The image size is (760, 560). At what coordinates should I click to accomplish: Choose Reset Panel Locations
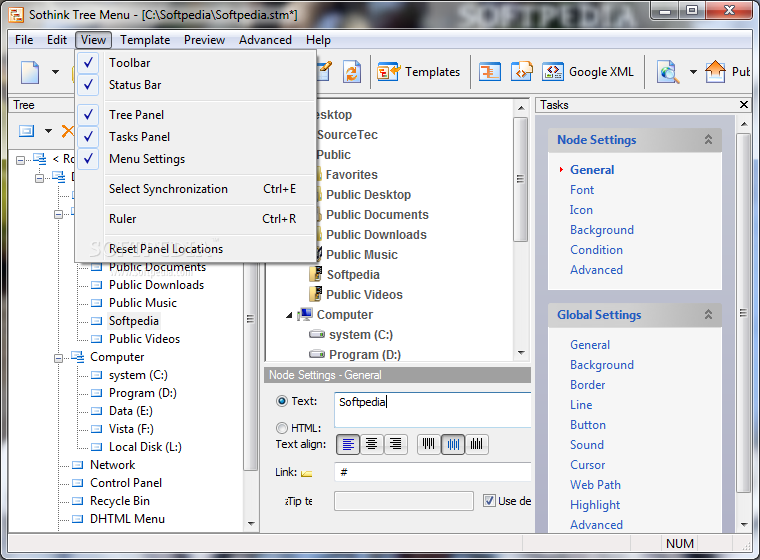196,249
